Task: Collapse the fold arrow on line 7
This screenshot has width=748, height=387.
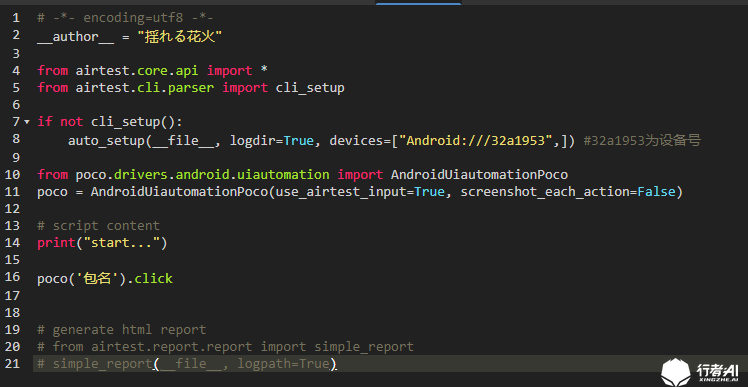Action: 27,122
